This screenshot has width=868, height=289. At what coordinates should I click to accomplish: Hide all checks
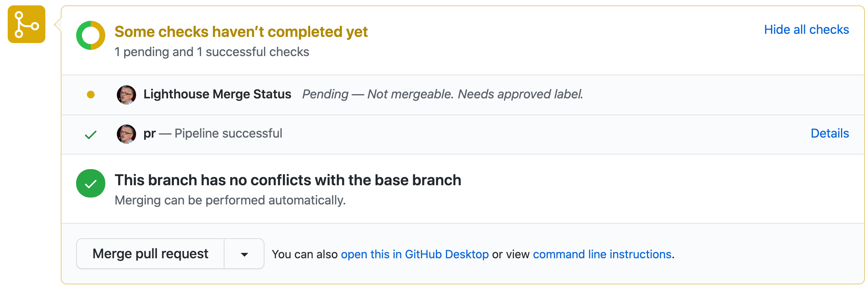pyautogui.click(x=806, y=30)
